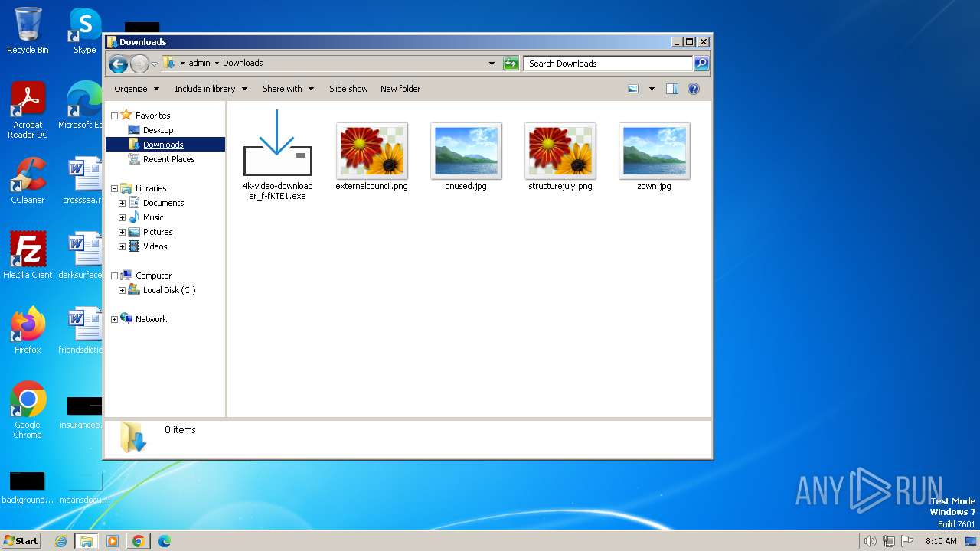Viewport: 980px width, 551px height.
Task: Click the admin breadcrumb in address bar
Action: (x=199, y=64)
